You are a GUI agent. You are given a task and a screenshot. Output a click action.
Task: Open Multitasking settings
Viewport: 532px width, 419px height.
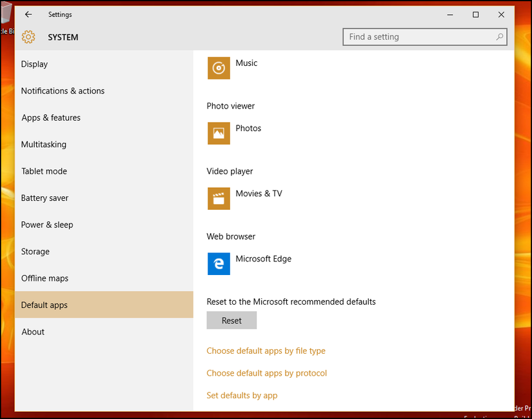tap(44, 145)
